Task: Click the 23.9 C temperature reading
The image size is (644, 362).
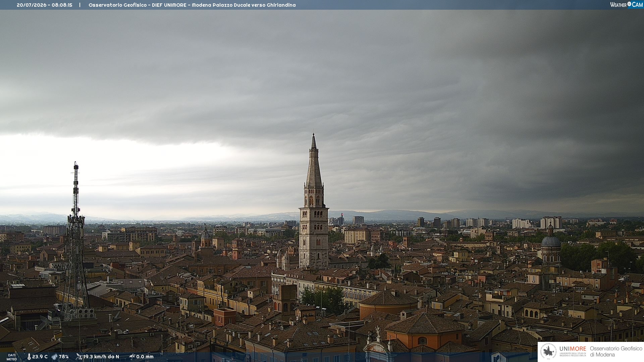Action: (x=40, y=357)
